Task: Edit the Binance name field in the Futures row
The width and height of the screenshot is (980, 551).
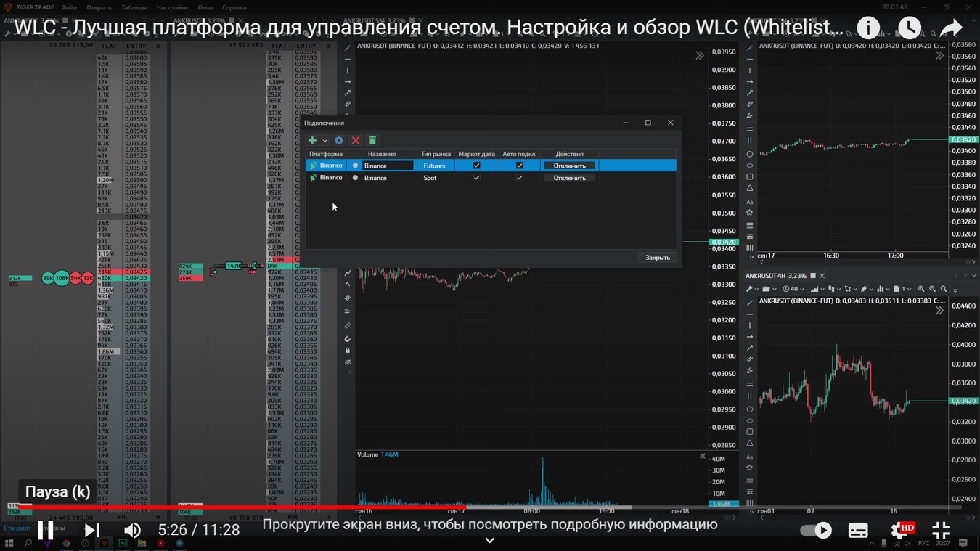Action: coord(388,166)
